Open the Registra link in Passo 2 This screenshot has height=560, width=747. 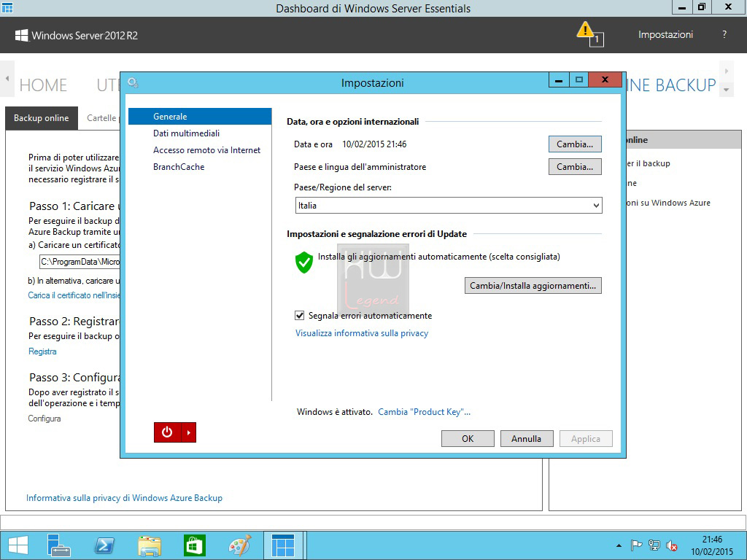(42, 351)
